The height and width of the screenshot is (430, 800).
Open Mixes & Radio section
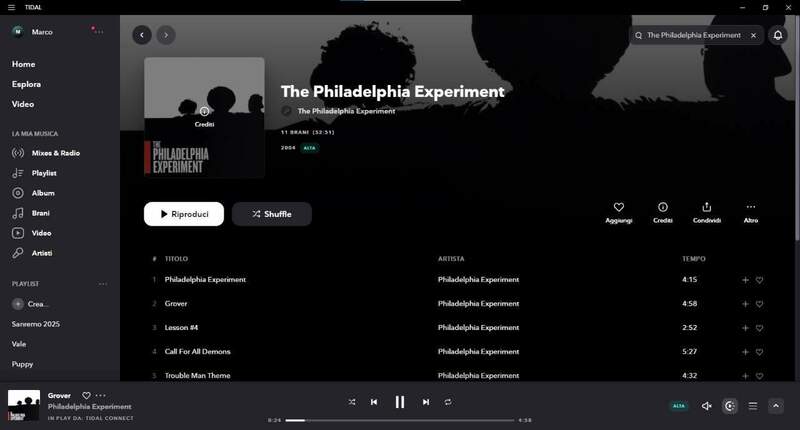click(56, 153)
